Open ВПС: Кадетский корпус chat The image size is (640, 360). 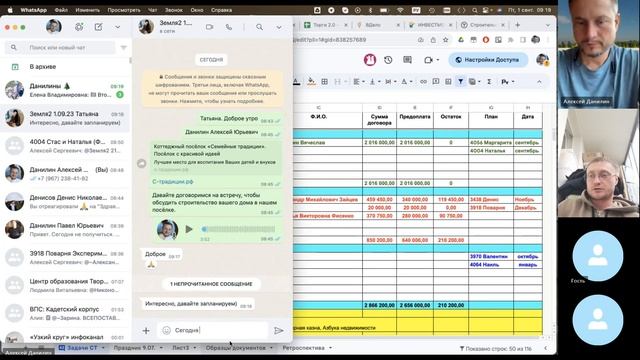point(65,313)
